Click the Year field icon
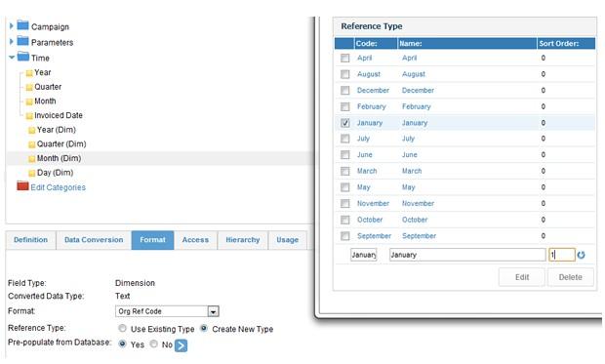605x364 pixels. (x=29, y=73)
